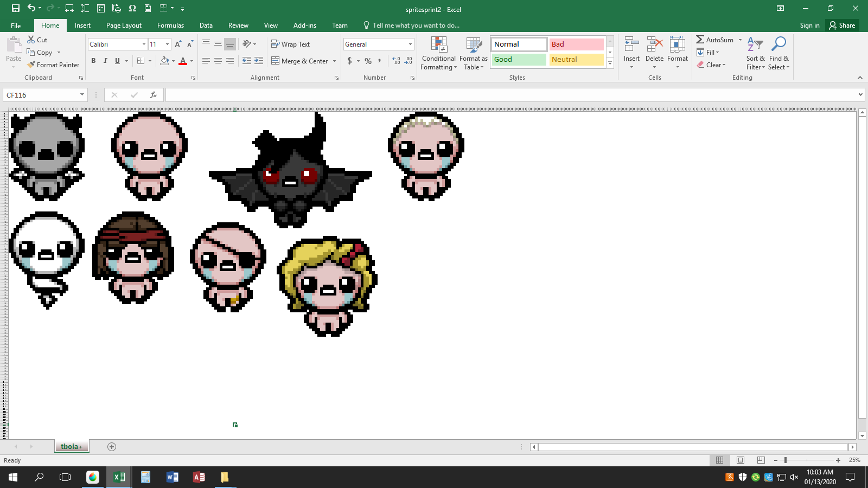Add a new sheet with the plus button
Screen dimensions: 868x488
(x=112, y=447)
